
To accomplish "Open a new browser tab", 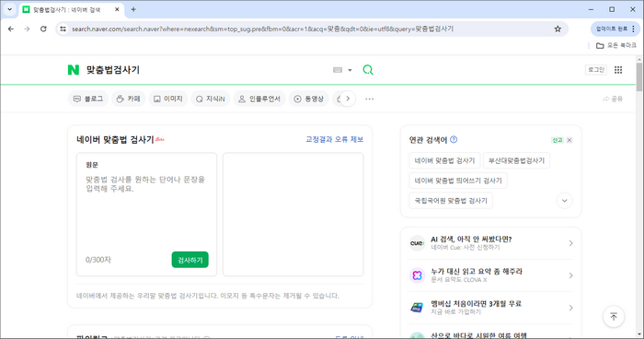I will coord(133,9).
